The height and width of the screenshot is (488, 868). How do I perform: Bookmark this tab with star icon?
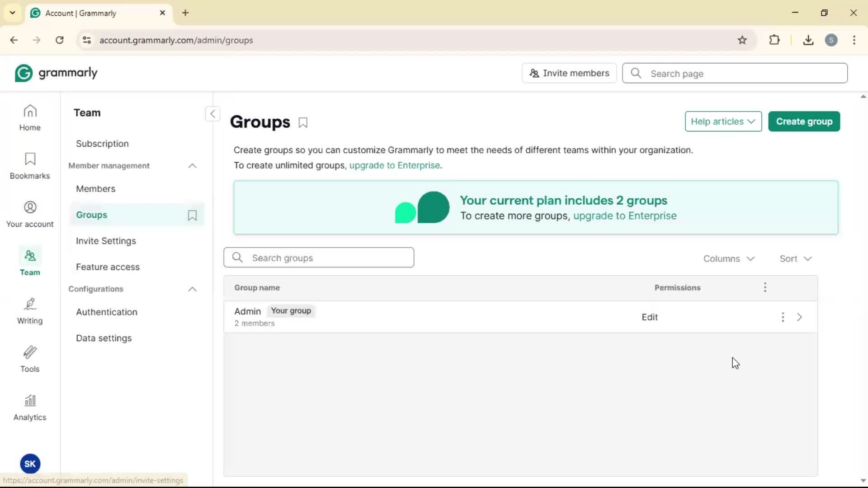[742, 40]
